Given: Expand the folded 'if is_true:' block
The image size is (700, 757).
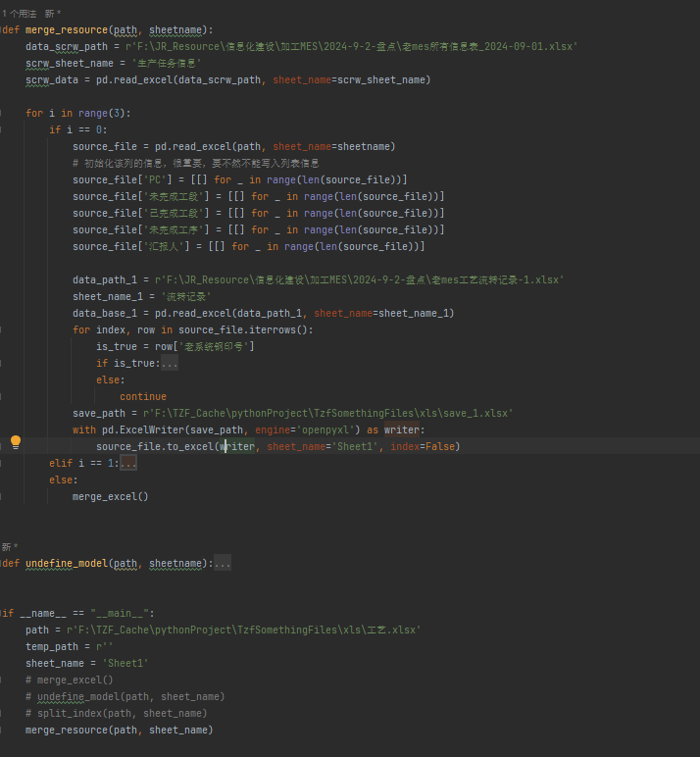Looking at the screenshot, I should (169, 363).
